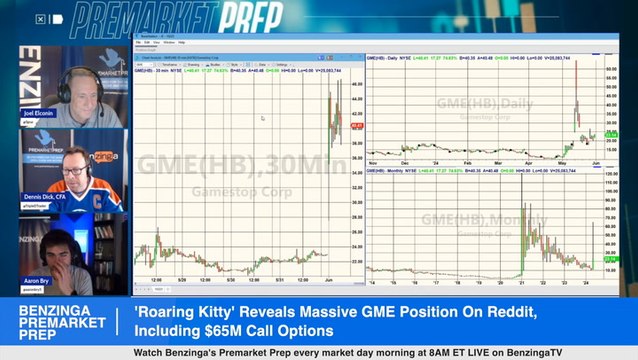The image size is (638, 360).
Task: Click the white tag icon beside Premarket Prep logo
Action: (x=58, y=19)
